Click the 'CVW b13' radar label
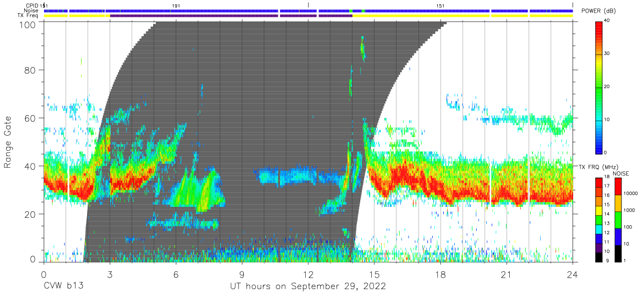The width and height of the screenshot is (644, 297). tap(63, 287)
